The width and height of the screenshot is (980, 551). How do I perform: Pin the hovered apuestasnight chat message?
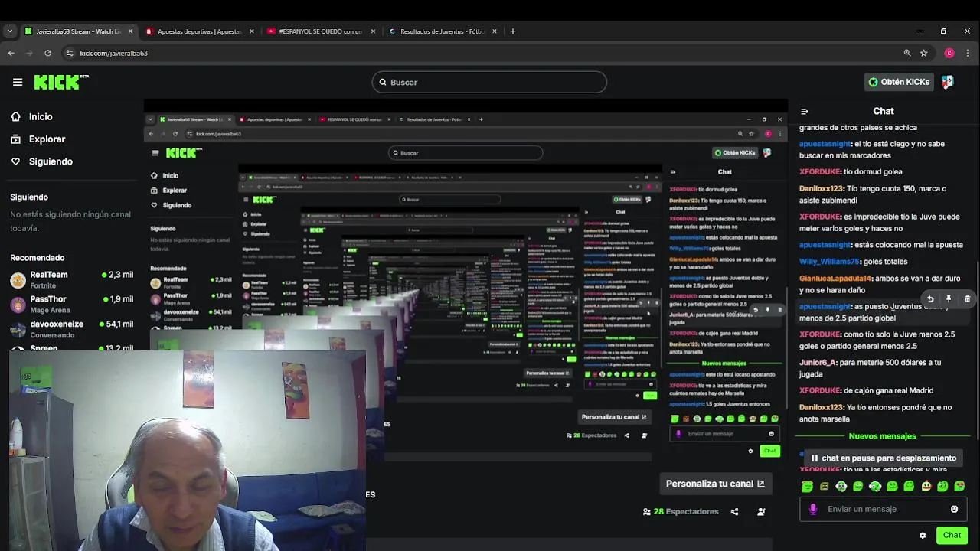[949, 299]
